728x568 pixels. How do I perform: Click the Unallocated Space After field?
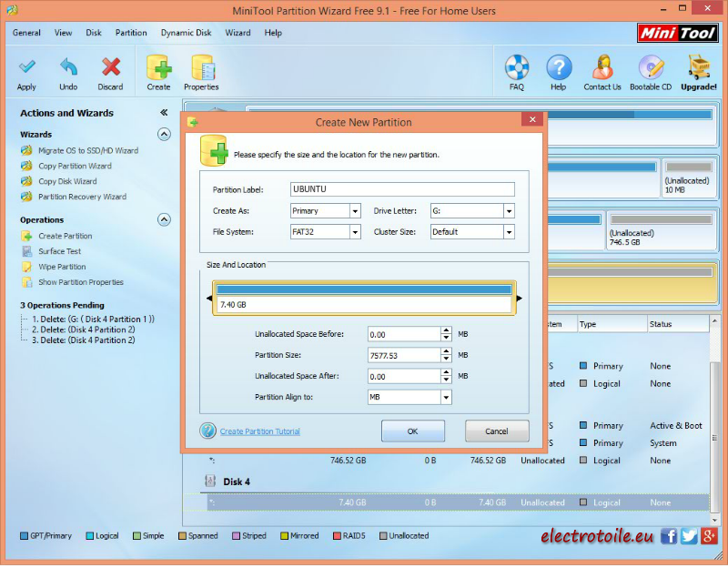404,376
